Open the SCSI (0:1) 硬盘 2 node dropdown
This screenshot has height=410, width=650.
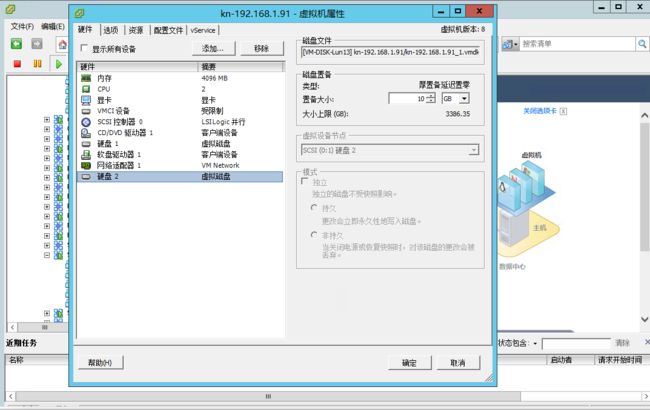coord(473,150)
